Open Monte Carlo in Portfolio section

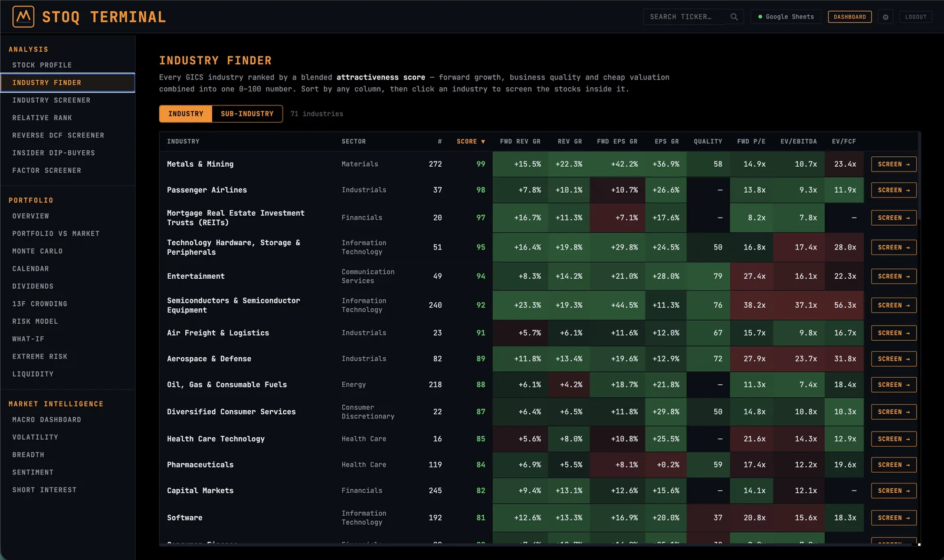coord(68,251)
